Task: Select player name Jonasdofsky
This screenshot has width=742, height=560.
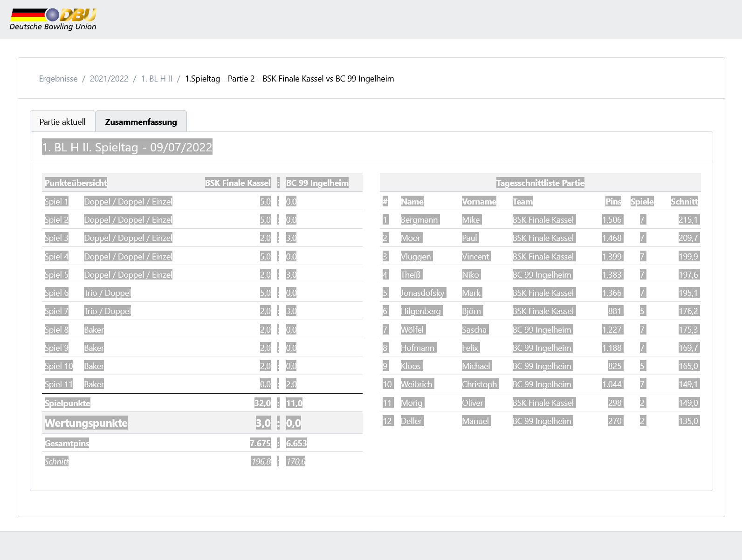Action: [424, 293]
